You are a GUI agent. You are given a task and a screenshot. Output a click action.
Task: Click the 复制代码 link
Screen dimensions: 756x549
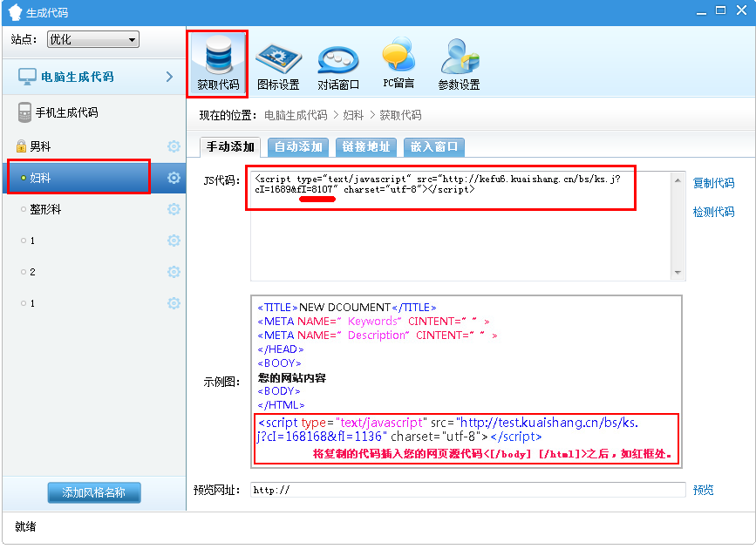713,183
